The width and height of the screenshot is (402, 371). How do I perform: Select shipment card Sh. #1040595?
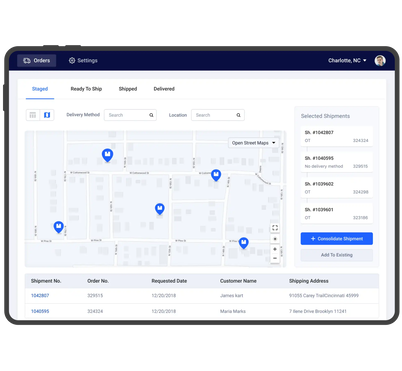click(336, 162)
